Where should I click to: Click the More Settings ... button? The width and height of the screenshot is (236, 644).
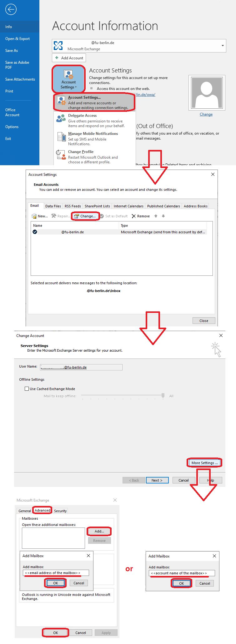(x=204, y=463)
